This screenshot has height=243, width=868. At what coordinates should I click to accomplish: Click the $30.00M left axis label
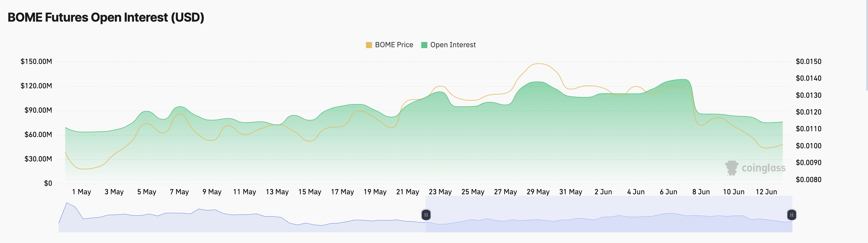pos(38,159)
